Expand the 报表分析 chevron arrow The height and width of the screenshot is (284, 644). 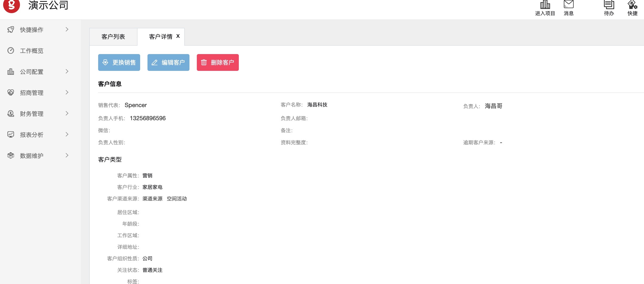[67, 134]
